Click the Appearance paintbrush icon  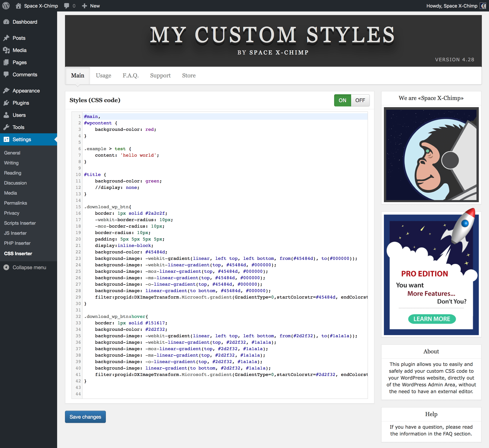(x=6, y=90)
